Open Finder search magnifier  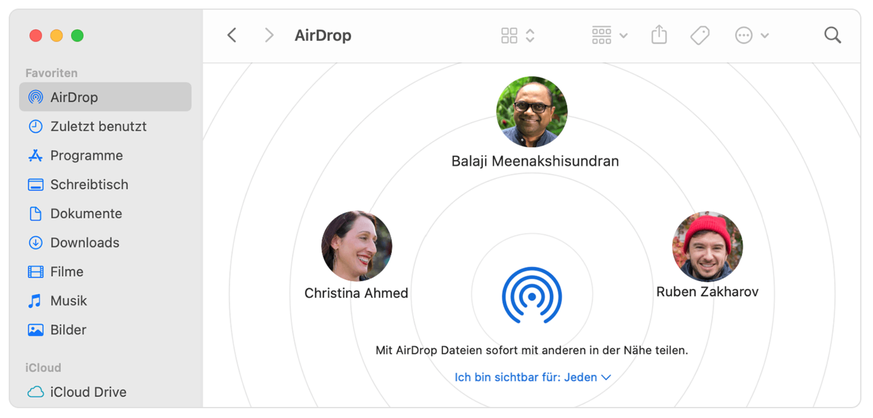coord(832,36)
